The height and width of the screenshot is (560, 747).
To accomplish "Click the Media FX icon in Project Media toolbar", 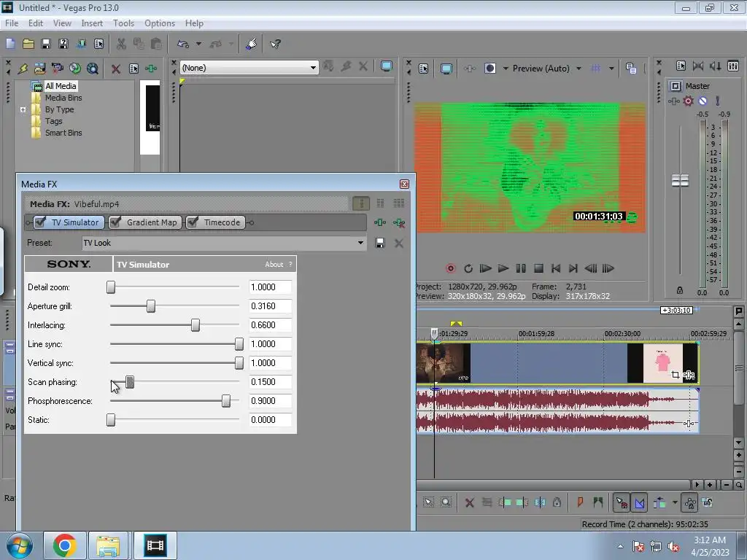I will [151, 69].
